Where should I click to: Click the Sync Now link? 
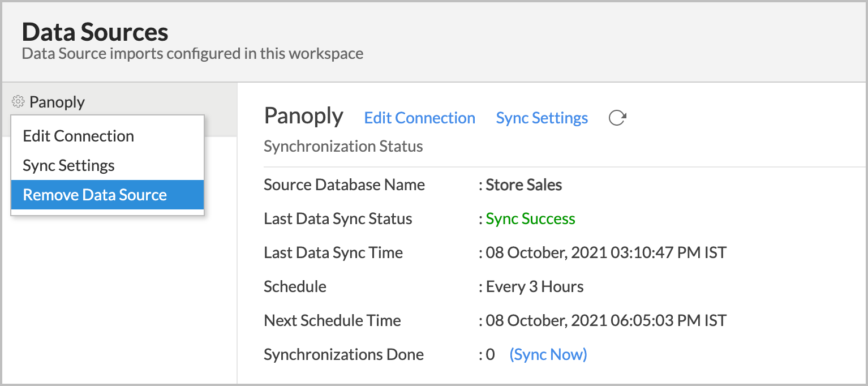[x=548, y=354]
